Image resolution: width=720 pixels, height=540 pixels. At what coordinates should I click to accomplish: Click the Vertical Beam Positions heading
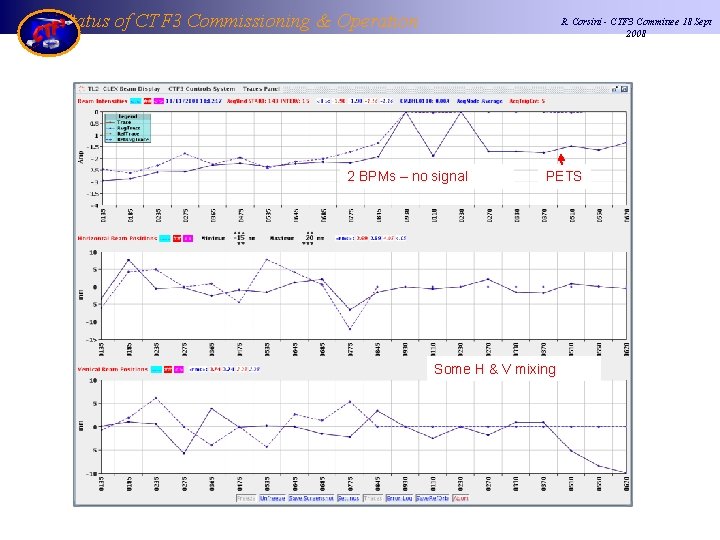pyautogui.click(x=112, y=369)
